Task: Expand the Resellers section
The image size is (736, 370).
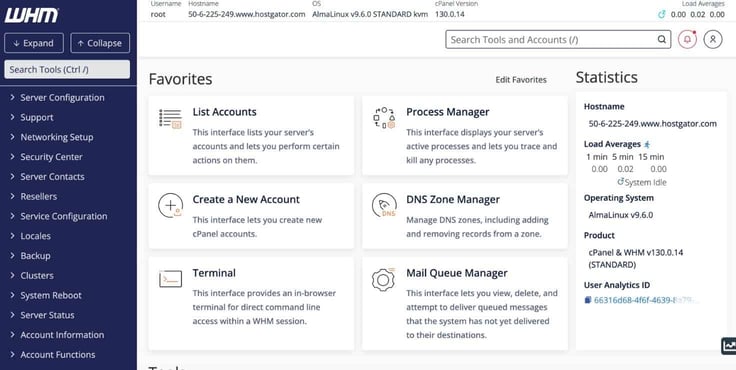Action: coord(33,196)
